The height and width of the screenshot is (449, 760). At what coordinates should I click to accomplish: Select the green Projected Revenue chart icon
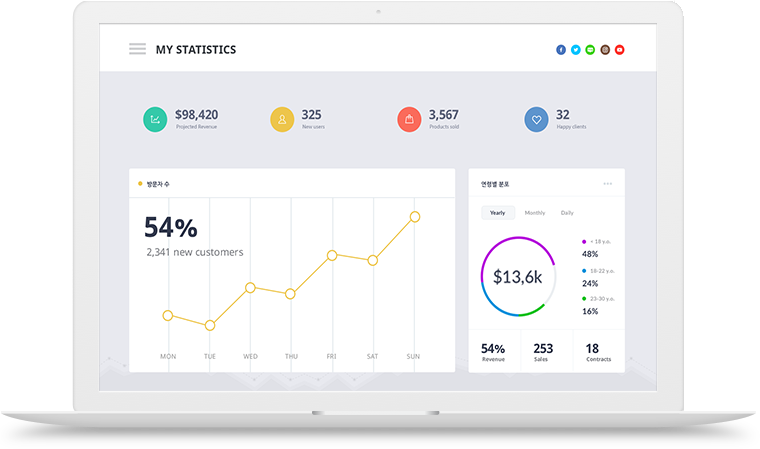click(155, 119)
